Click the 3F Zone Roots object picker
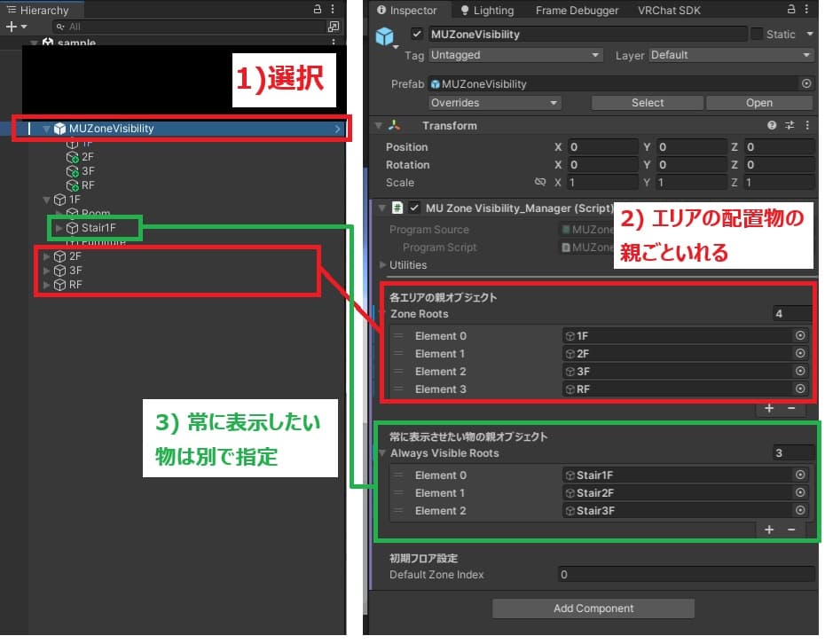This screenshot has width=825, height=644. [800, 372]
